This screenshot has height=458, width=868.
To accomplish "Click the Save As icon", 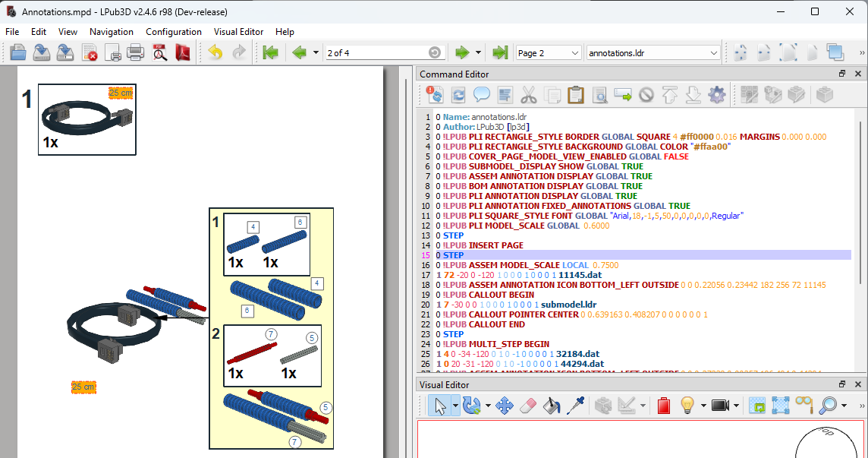I will click(x=64, y=52).
